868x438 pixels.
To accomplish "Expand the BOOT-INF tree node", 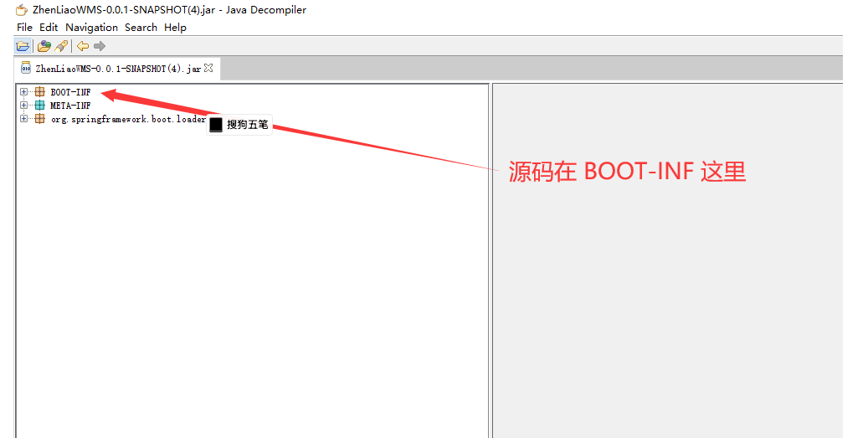I will click(x=23, y=92).
